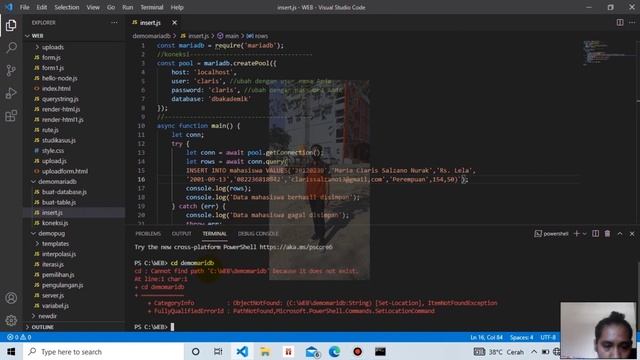Split the editor to the right

coord(620,22)
